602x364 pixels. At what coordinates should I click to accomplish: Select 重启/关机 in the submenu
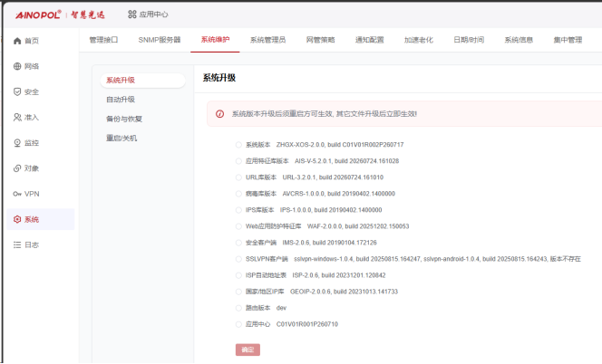(121, 138)
